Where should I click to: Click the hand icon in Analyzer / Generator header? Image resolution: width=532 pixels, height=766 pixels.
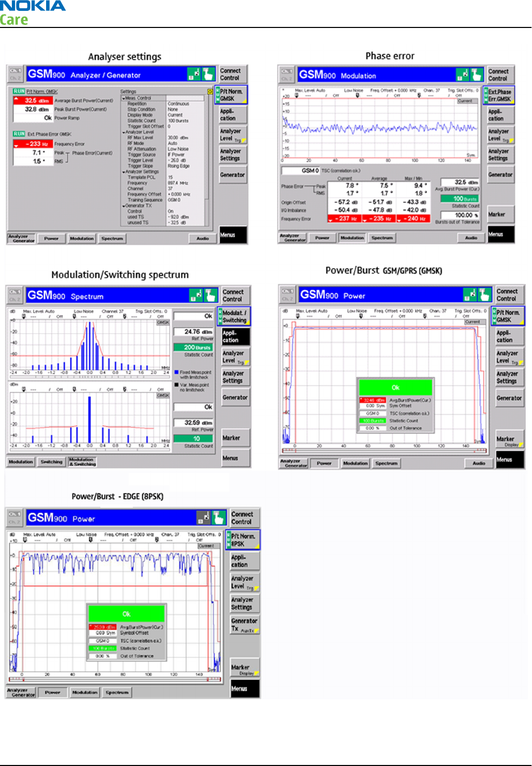208,74
